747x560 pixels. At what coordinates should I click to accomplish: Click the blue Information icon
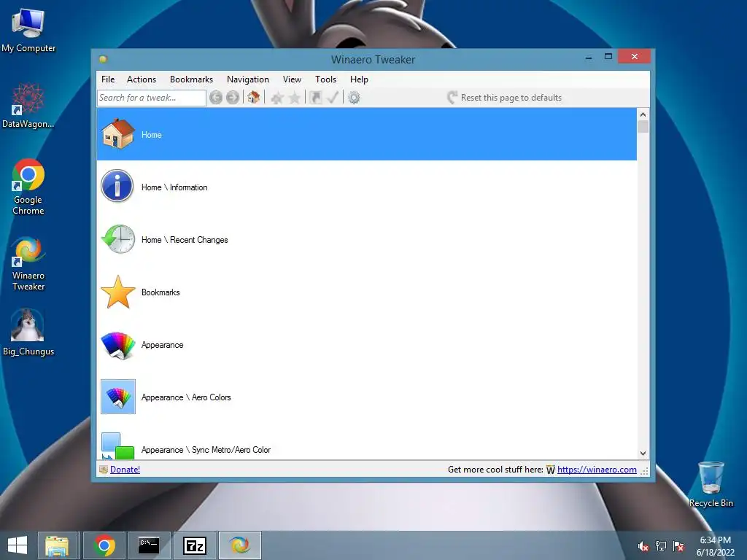coord(117,186)
